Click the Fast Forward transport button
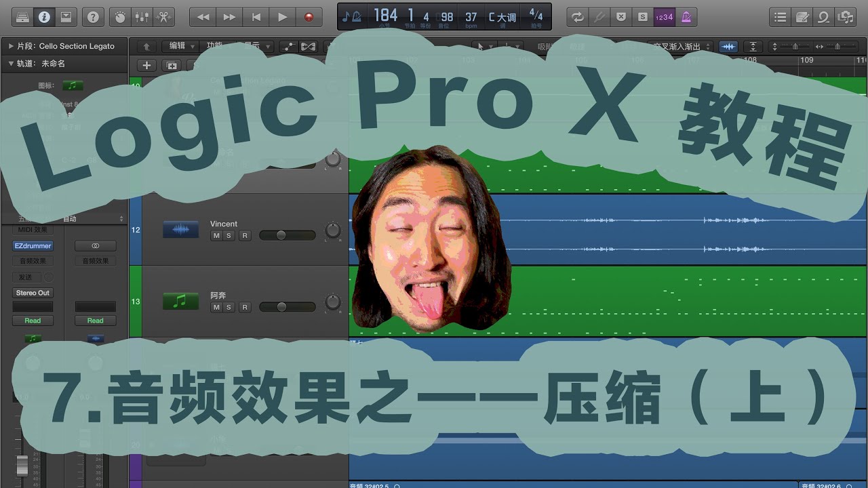The image size is (868, 488). (229, 17)
